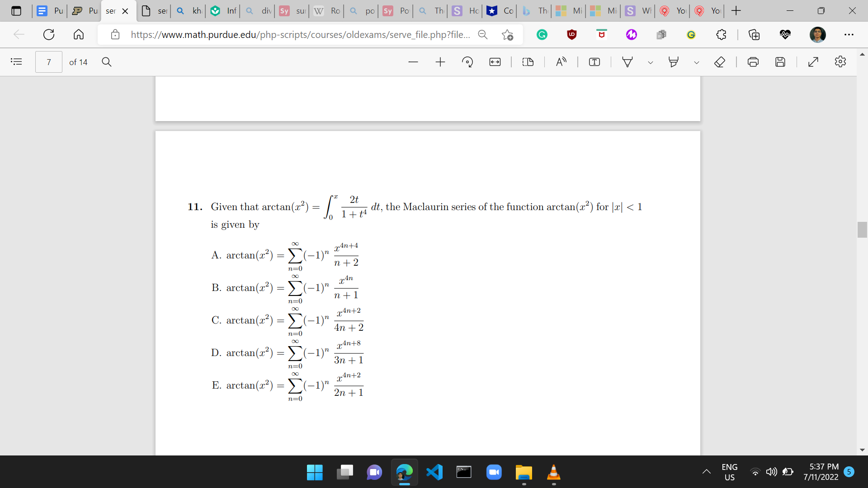Activate the Erase tool
Viewport: 868px width, 488px height.
pyautogui.click(x=720, y=62)
